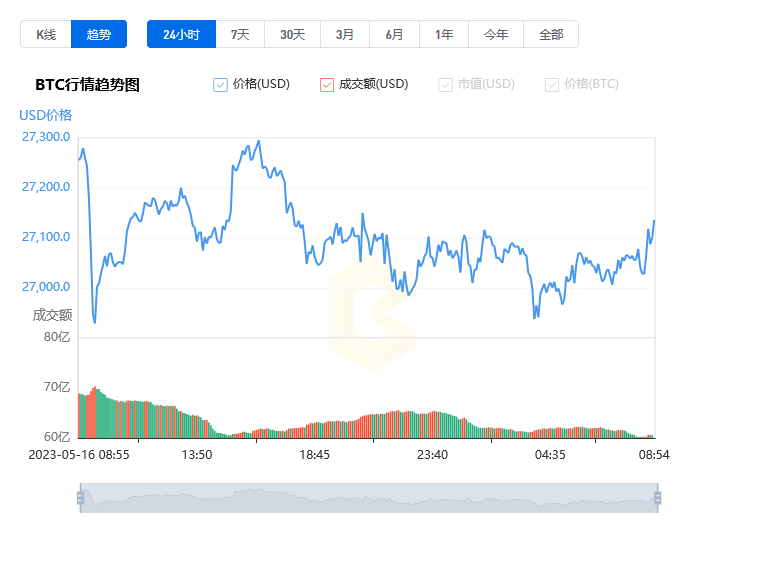Click the right handle of range slider
Screen dimensions: 780x563
[657, 498]
